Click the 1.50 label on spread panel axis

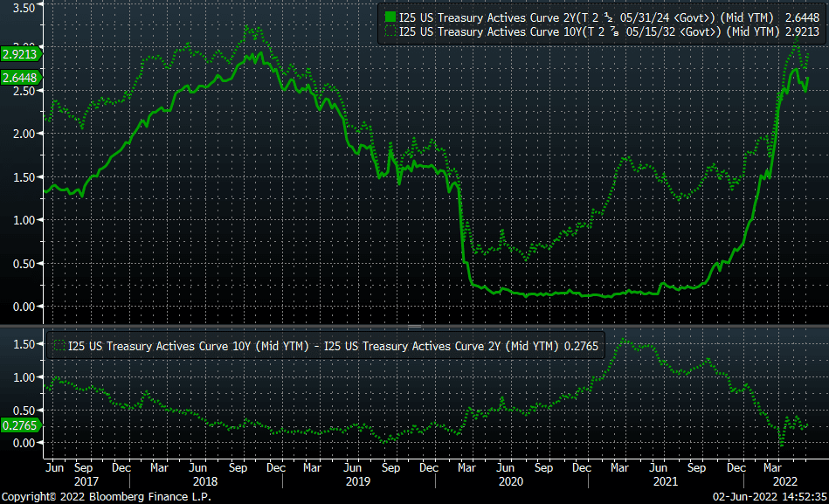[x=21, y=344]
